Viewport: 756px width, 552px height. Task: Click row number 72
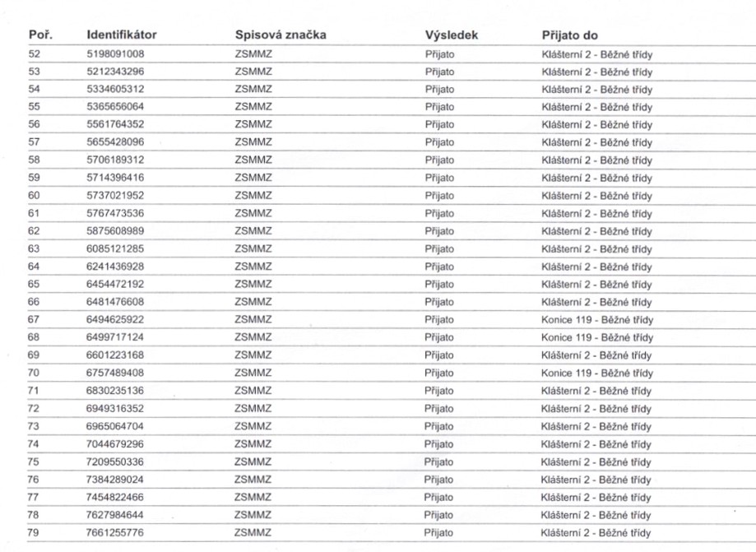point(34,408)
